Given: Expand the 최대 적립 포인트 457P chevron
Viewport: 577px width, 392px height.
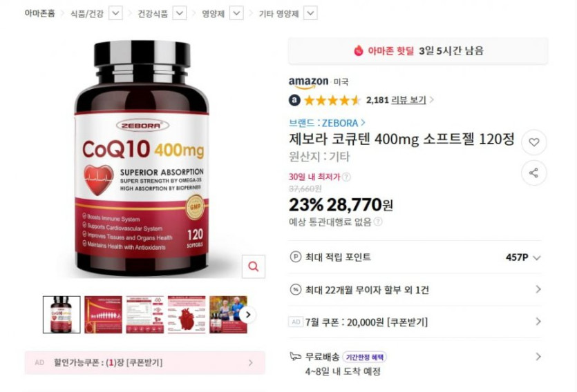Looking at the screenshot, I should click(537, 258).
